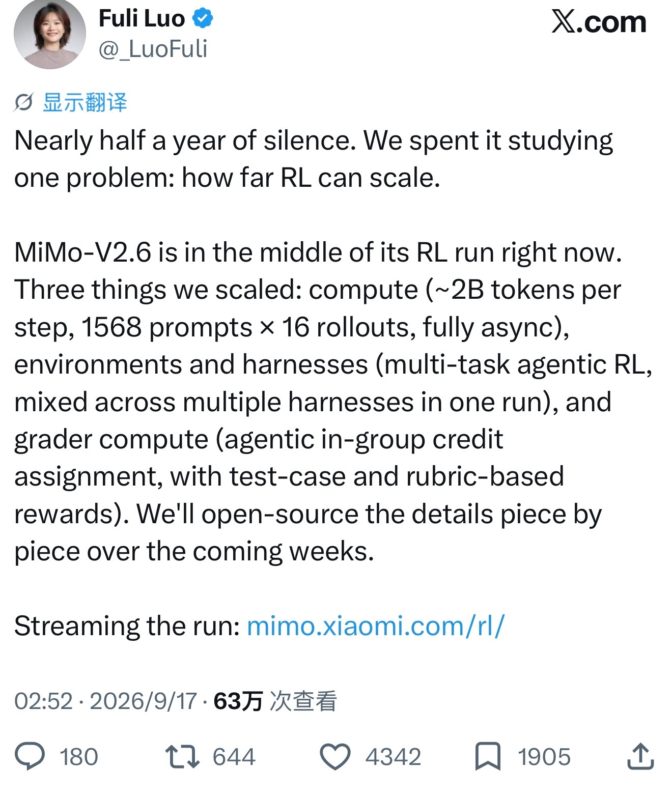The width and height of the screenshot is (672, 795).
Task: Click the repost arrows icon
Action: click(182, 757)
